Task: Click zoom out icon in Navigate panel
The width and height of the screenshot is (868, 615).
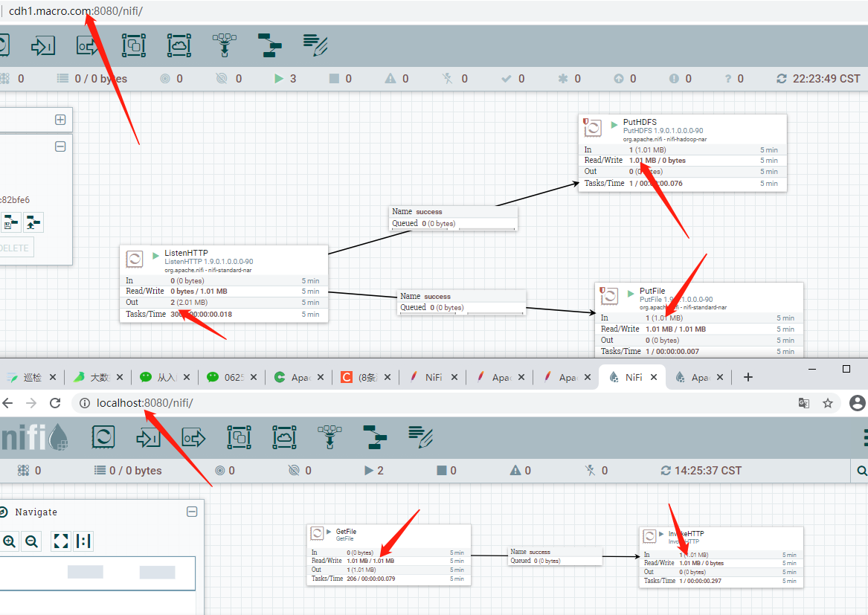Action: [31, 541]
